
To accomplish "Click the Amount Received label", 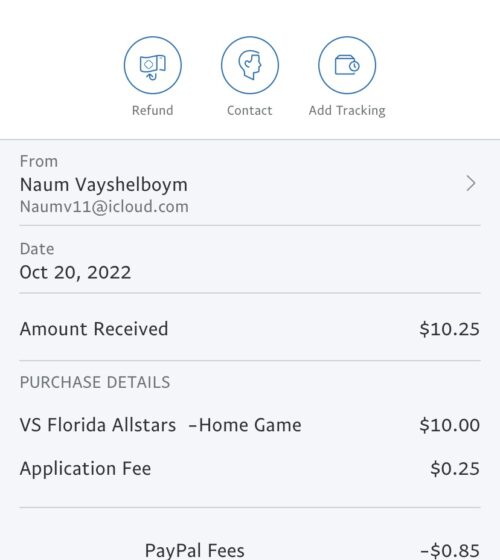I will point(94,329).
